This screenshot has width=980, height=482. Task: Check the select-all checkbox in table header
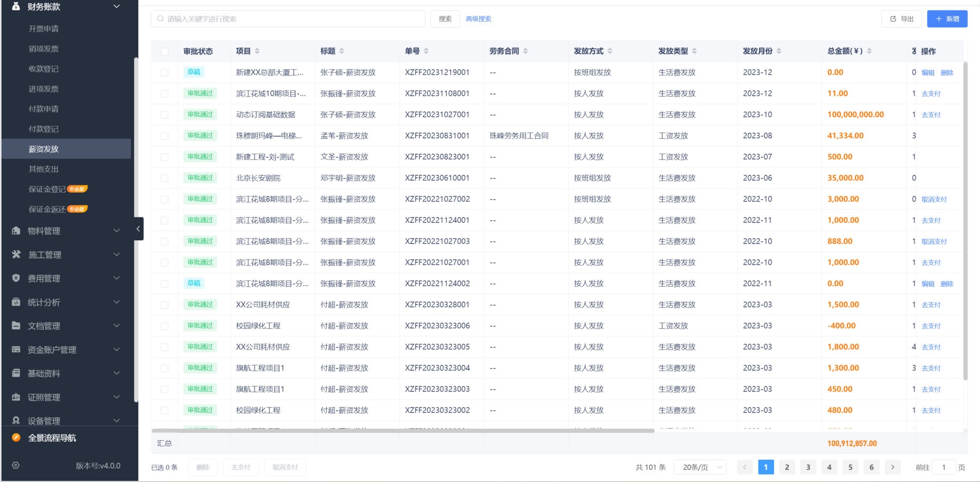pos(164,51)
